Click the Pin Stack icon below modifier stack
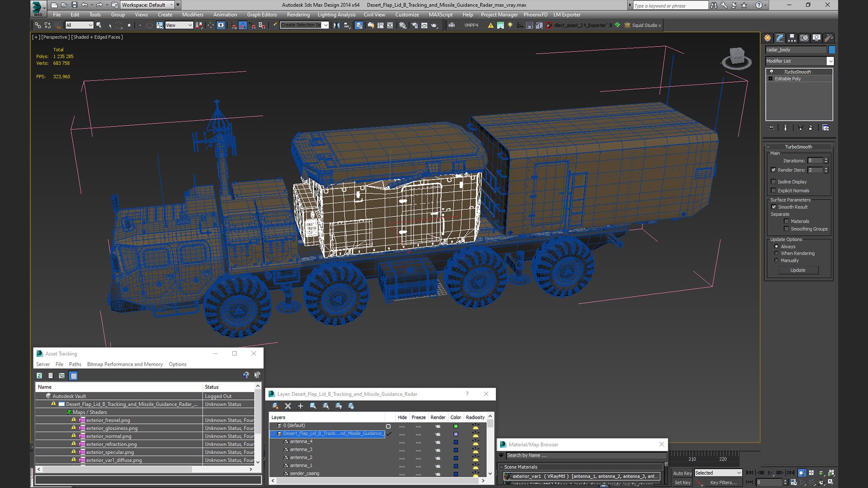Image resolution: width=868 pixels, height=488 pixels. [x=771, y=128]
